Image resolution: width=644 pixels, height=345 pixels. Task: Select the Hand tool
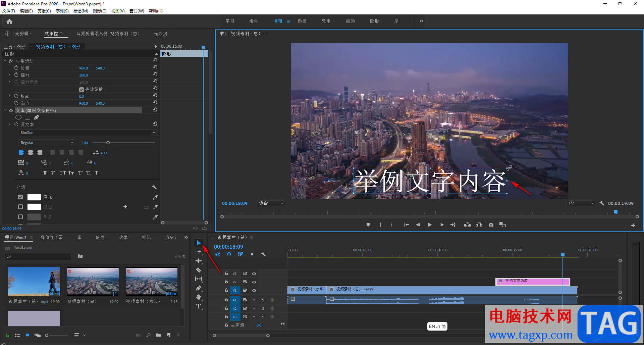click(x=199, y=297)
